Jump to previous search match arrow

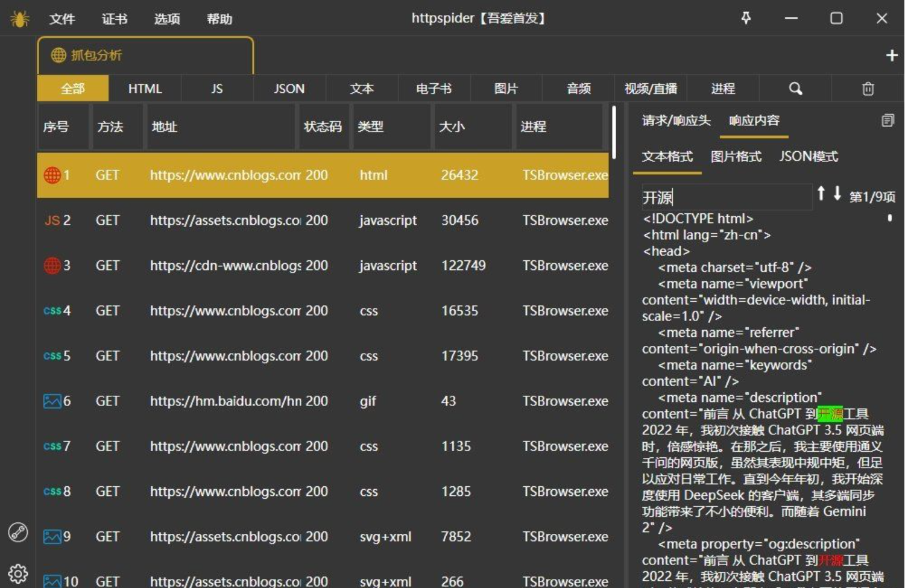(821, 193)
